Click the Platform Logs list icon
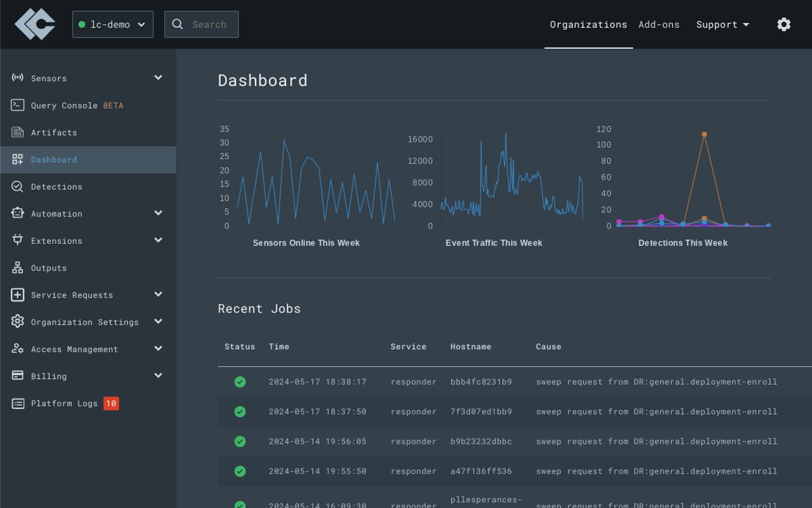This screenshot has height=508, width=812. [18, 403]
